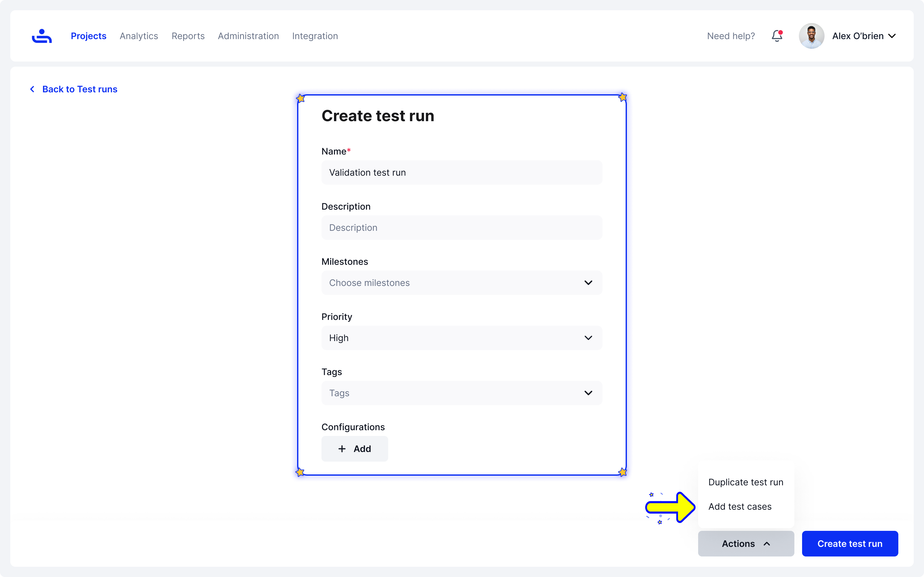Viewport: 924px width, 577px height.
Task: Open the Choose milestones dropdown
Action: point(461,283)
